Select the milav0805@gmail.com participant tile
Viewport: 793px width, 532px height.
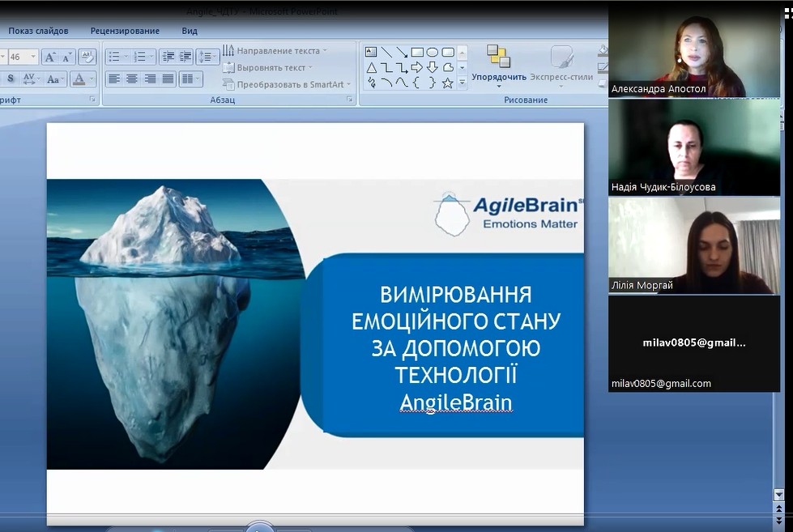click(x=694, y=344)
